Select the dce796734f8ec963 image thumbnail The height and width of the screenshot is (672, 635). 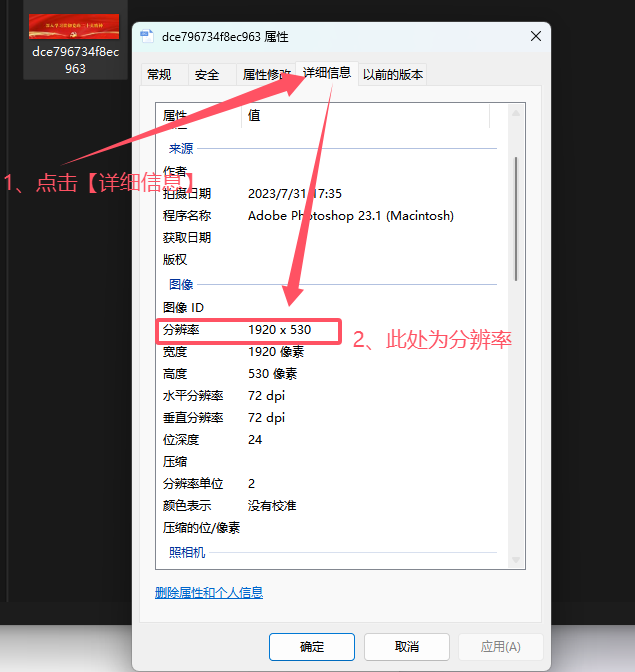[74, 27]
